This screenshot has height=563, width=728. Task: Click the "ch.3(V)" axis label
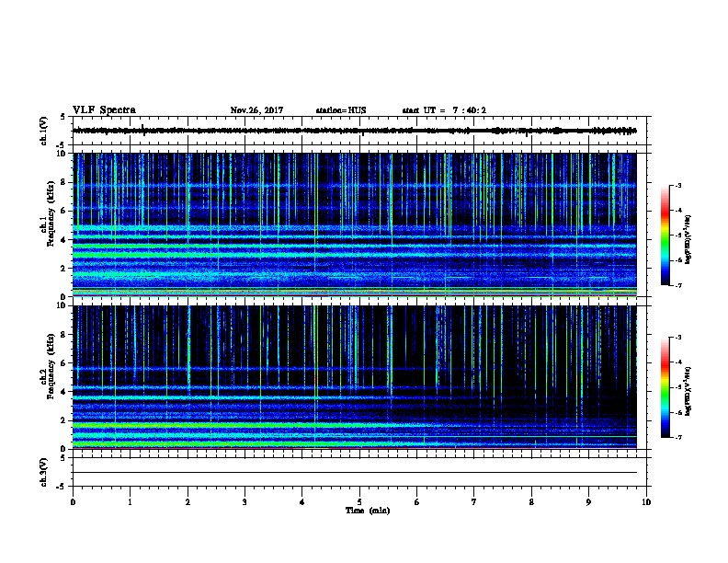pos(44,472)
